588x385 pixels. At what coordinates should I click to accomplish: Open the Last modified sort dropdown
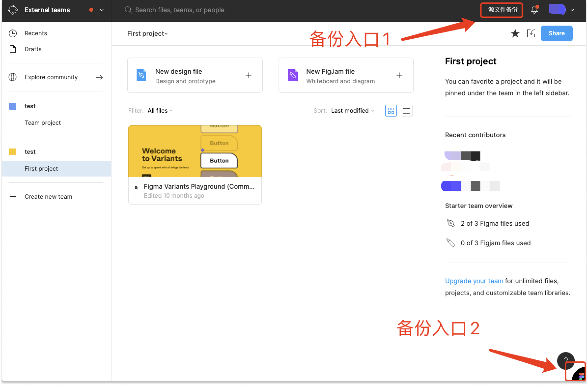pos(352,111)
